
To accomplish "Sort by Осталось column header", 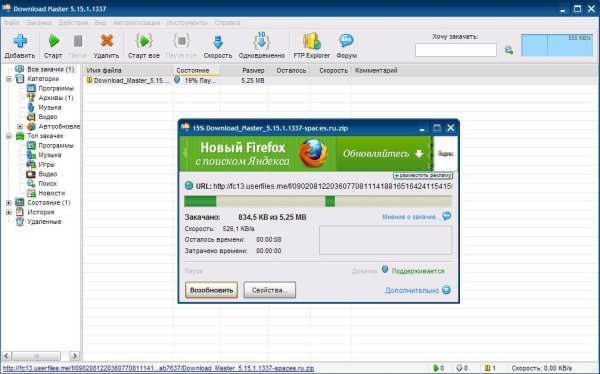I will 289,70.
